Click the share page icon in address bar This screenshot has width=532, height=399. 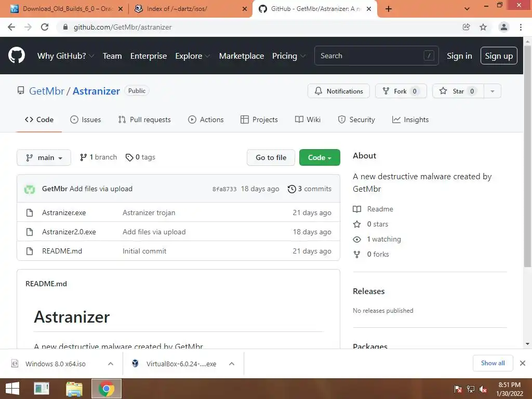tap(466, 27)
